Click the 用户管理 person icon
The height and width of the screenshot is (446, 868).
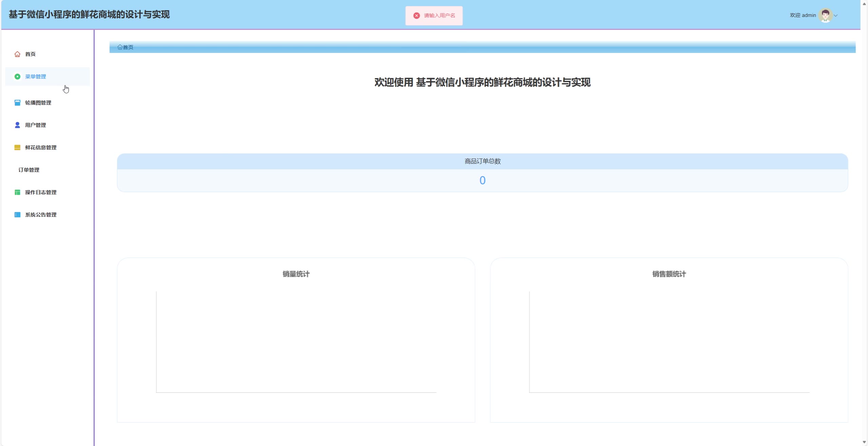[x=17, y=125]
